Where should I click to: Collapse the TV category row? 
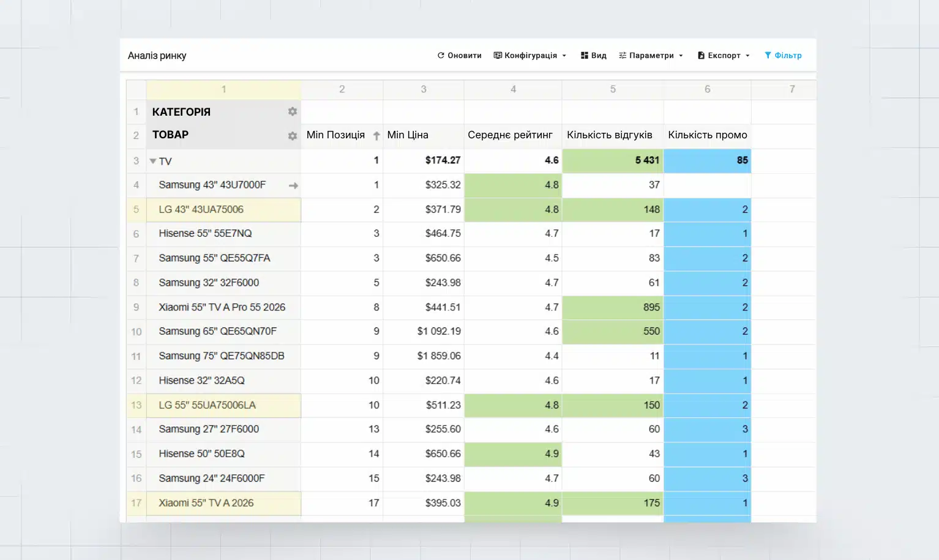coord(153,161)
